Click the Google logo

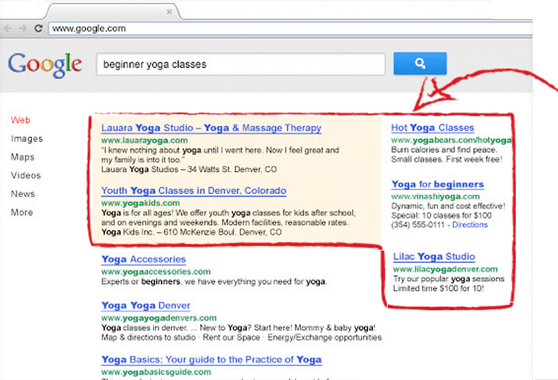pyautogui.click(x=45, y=64)
